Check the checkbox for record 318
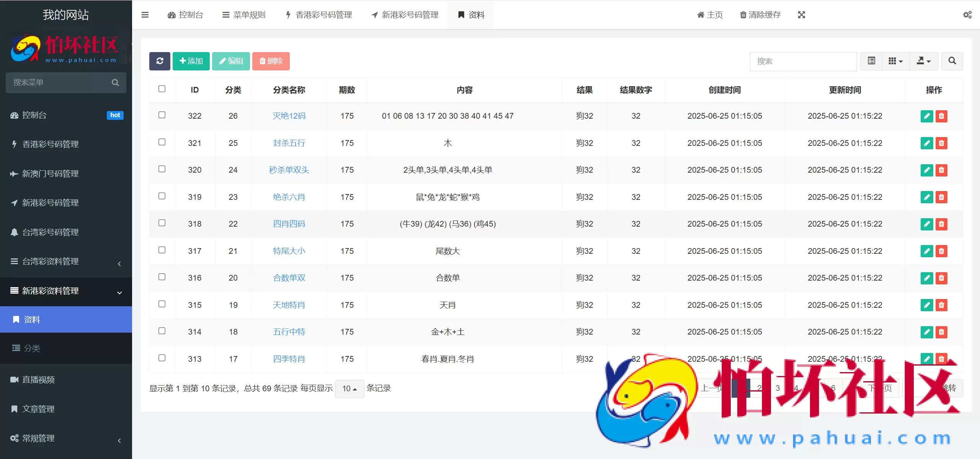Image resolution: width=980 pixels, height=459 pixels. click(162, 223)
